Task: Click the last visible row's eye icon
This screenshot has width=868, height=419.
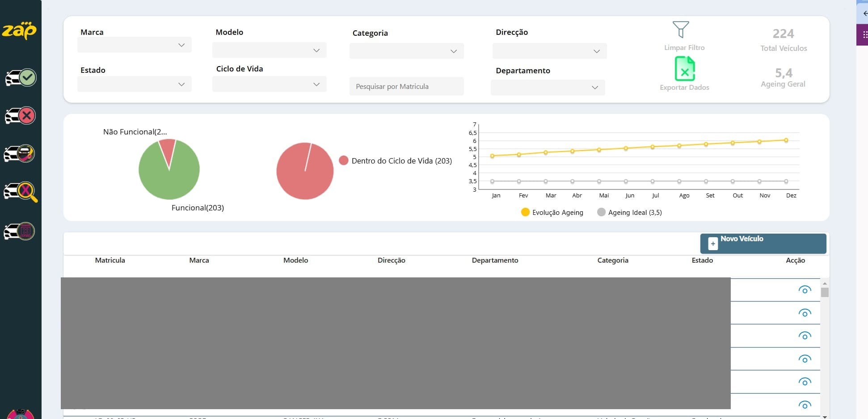Action: 805,405
